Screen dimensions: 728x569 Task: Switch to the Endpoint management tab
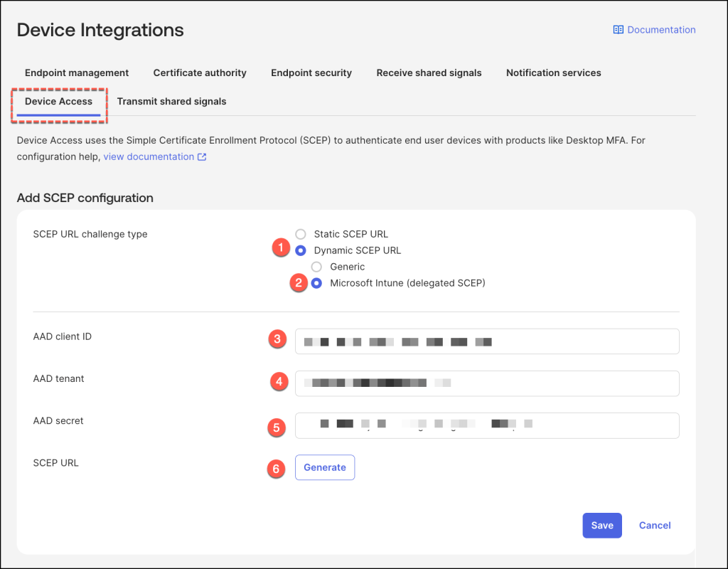tap(77, 73)
